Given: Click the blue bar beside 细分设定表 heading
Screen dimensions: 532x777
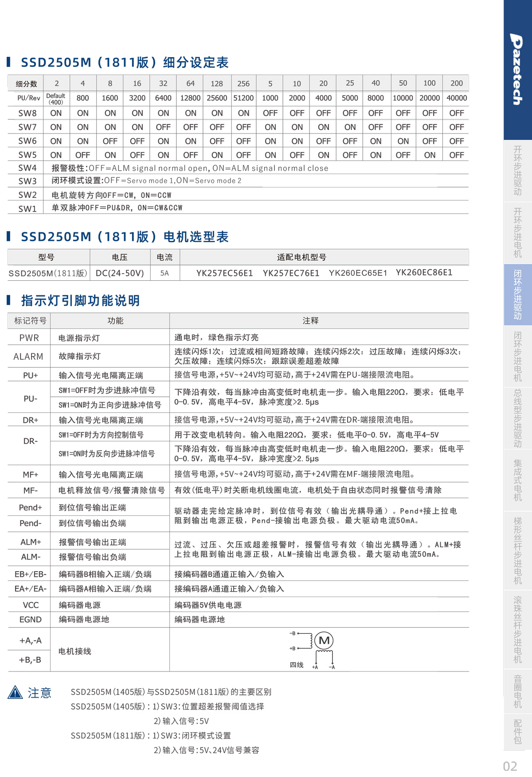Looking at the screenshot, I should point(9,62).
